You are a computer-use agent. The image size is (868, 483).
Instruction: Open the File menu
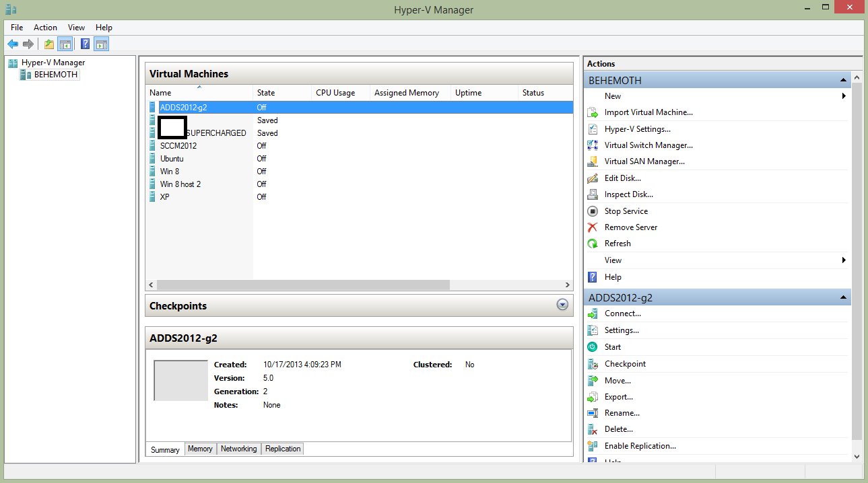tap(17, 28)
